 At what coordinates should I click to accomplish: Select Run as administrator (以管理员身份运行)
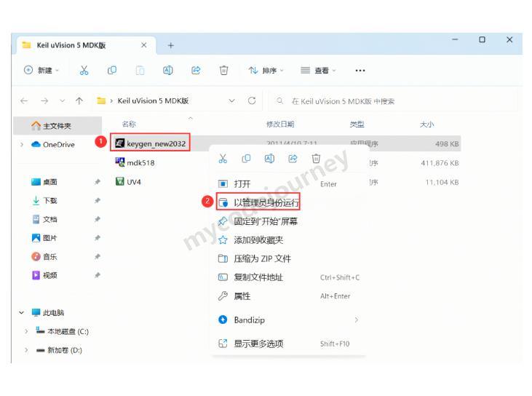click(x=288, y=202)
